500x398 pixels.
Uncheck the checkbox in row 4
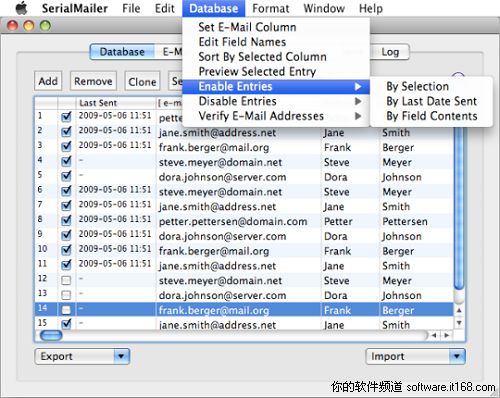click(x=66, y=161)
